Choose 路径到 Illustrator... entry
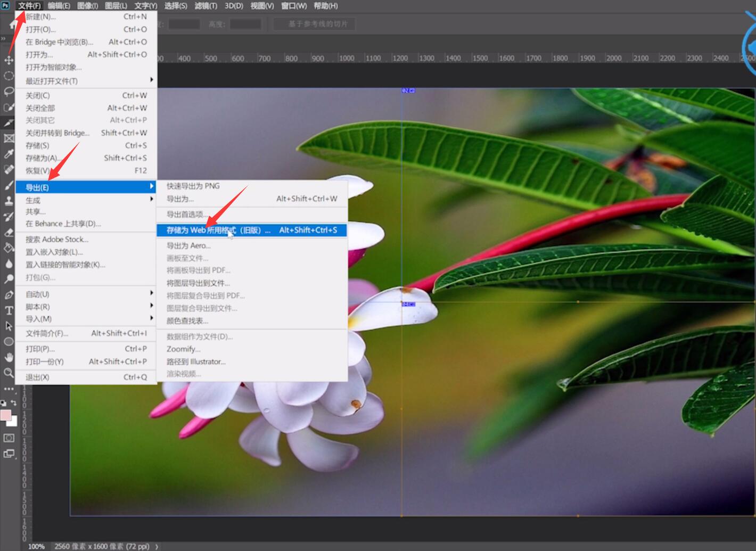Image resolution: width=756 pixels, height=551 pixels. tap(252, 361)
